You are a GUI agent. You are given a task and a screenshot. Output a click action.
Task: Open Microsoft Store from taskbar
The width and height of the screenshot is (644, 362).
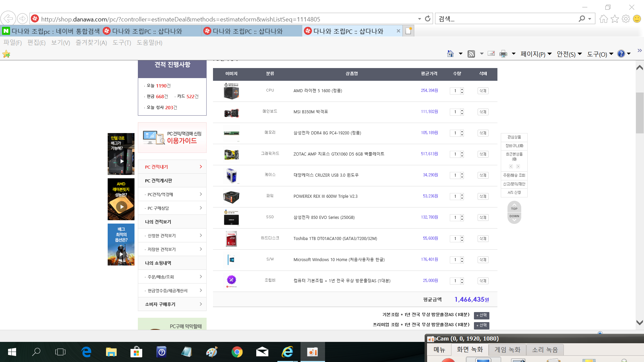coord(136,352)
